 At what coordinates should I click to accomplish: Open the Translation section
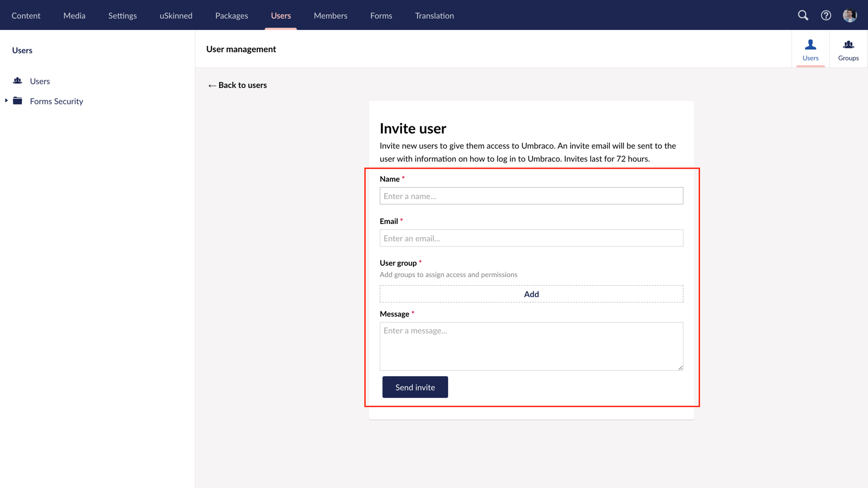(x=434, y=15)
